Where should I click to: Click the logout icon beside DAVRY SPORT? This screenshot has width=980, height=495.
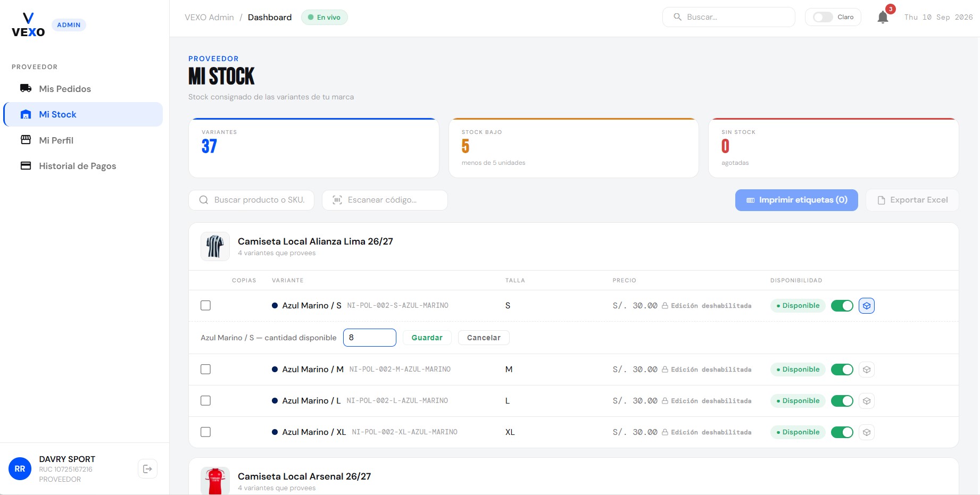(147, 469)
